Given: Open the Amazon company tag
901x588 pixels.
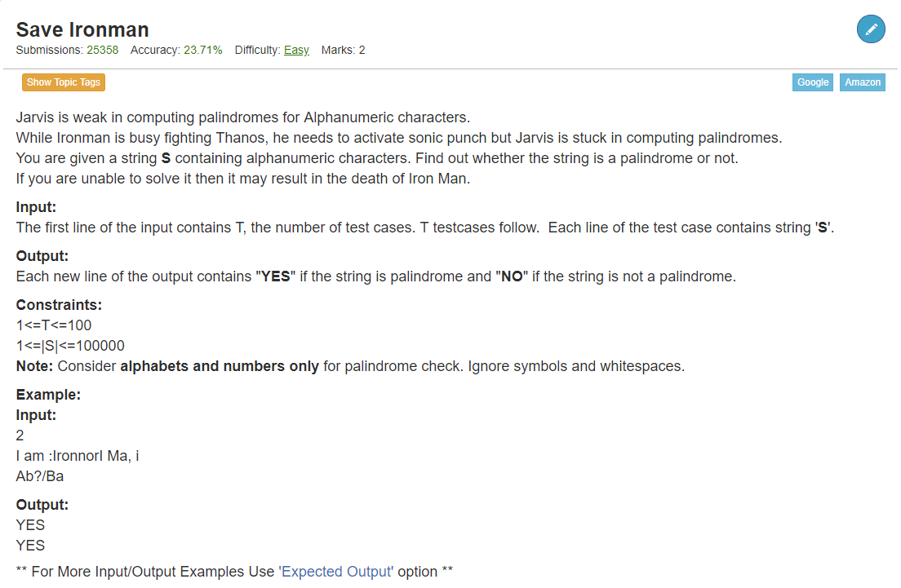Looking at the screenshot, I should [862, 82].
